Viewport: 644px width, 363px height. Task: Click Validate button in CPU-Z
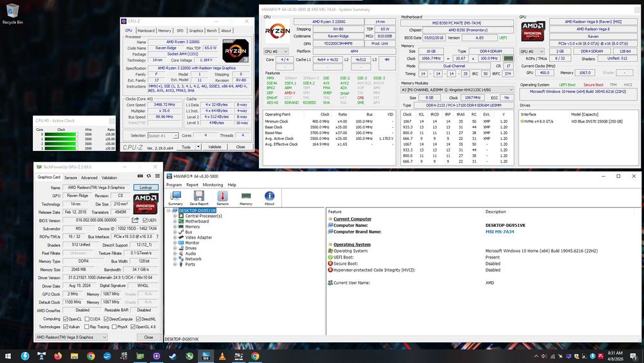click(214, 147)
